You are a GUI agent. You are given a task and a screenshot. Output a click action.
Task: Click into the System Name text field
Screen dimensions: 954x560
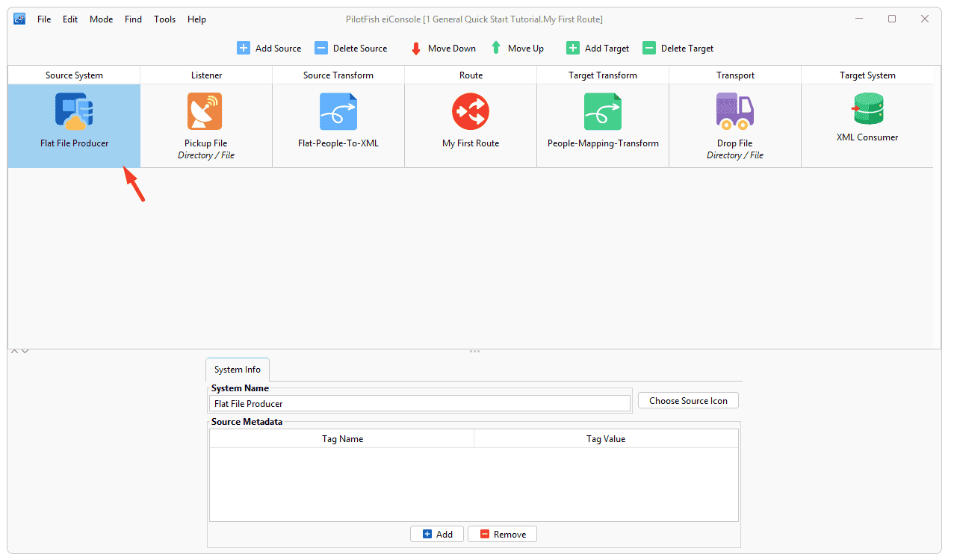coord(420,403)
